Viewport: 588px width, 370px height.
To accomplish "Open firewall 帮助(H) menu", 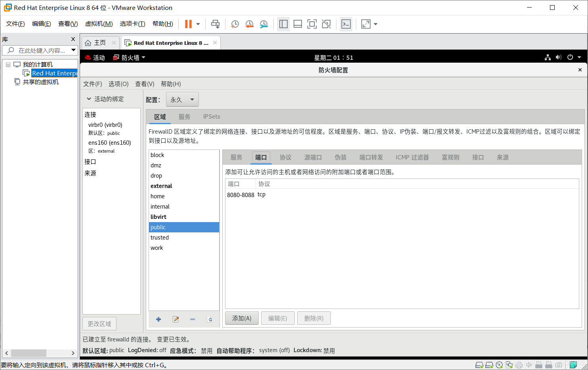I will click(x=171, y=84).
